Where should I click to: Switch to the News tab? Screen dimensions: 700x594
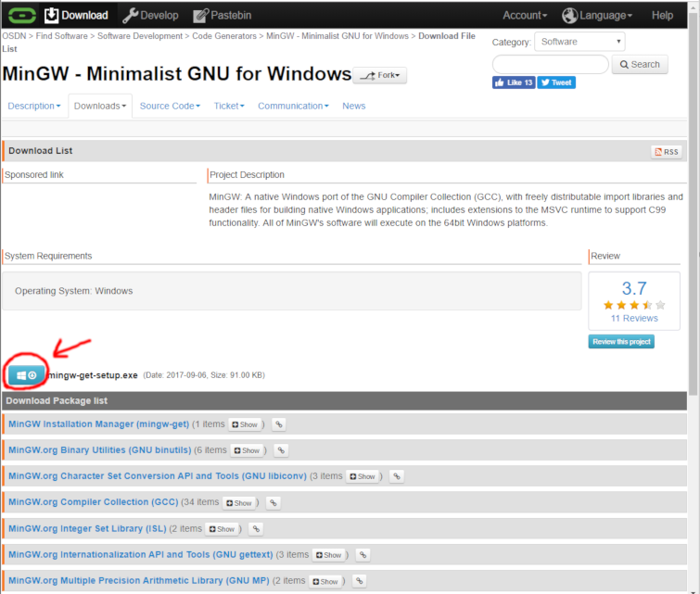click(353, 106)
